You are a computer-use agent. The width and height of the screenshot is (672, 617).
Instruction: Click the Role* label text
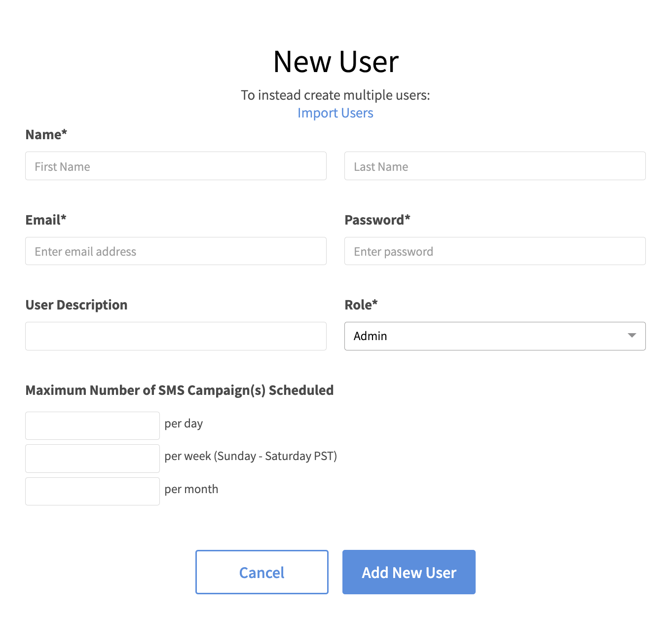click(x=361, y=305)
